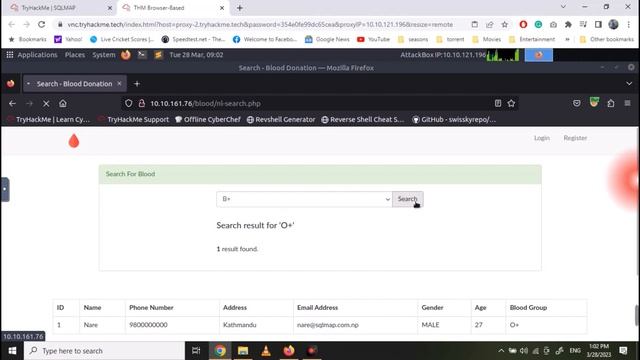Click Register link on blood site
The image size is (640, 360).
[x=575, y=138]
